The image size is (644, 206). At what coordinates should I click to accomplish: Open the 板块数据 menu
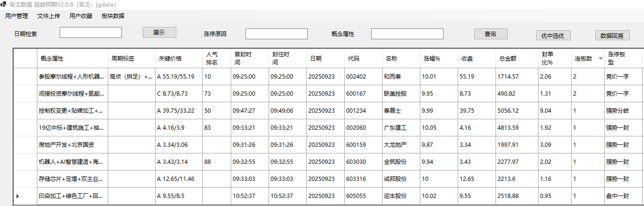coord(113,16)
